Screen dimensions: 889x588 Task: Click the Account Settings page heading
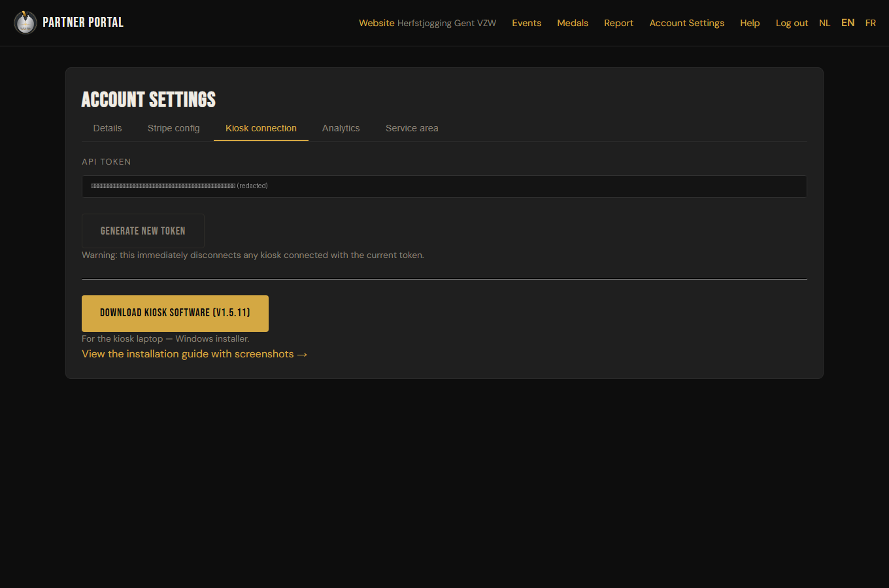(148, 99)
